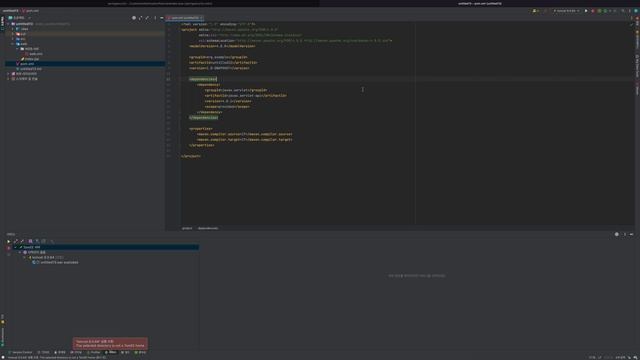The image size is (640, 360).
Task: Open Group By options in Services toolbar
Action: [30, 241]
